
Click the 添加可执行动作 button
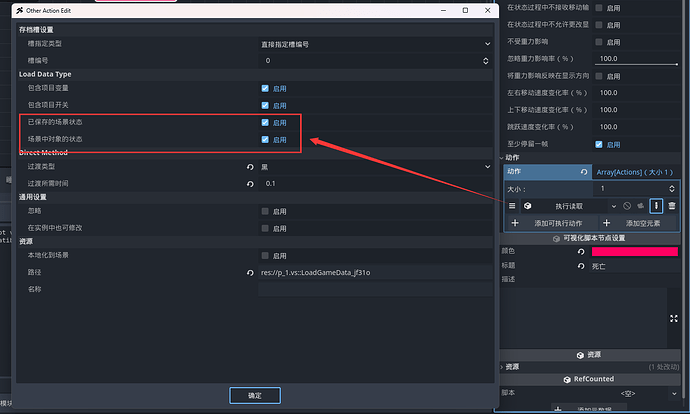(x=553, y=223)
